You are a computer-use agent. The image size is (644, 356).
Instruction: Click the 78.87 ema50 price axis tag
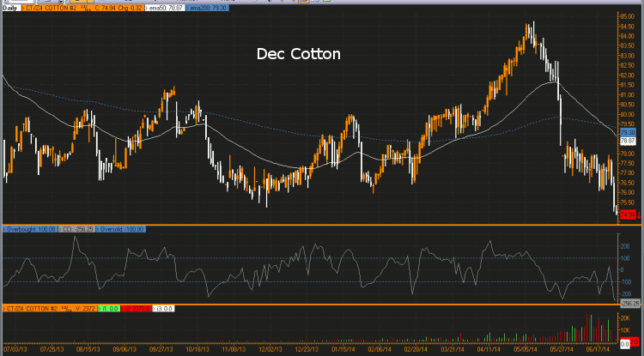click(x=627, y=140)
